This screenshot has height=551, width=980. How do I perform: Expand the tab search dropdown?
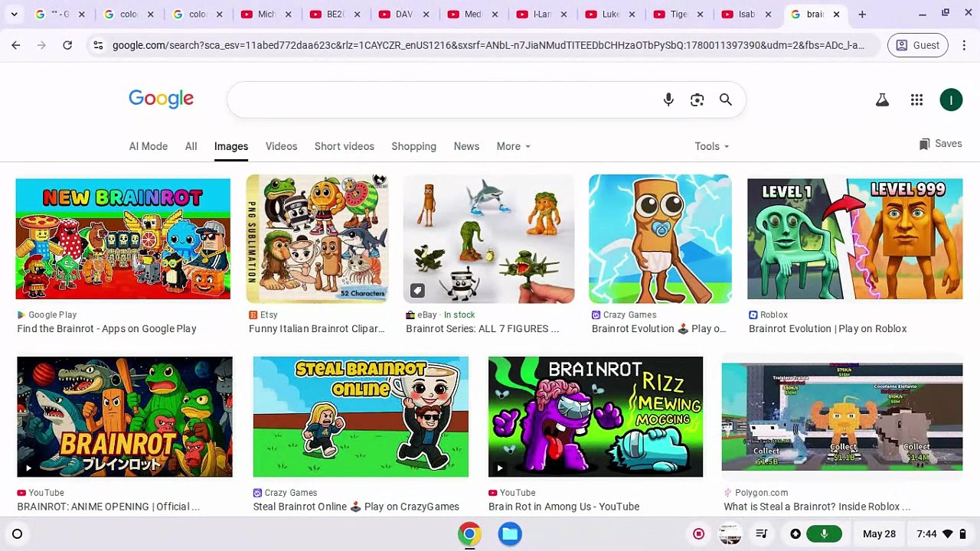pyautogui.click(x=14, y=14)
